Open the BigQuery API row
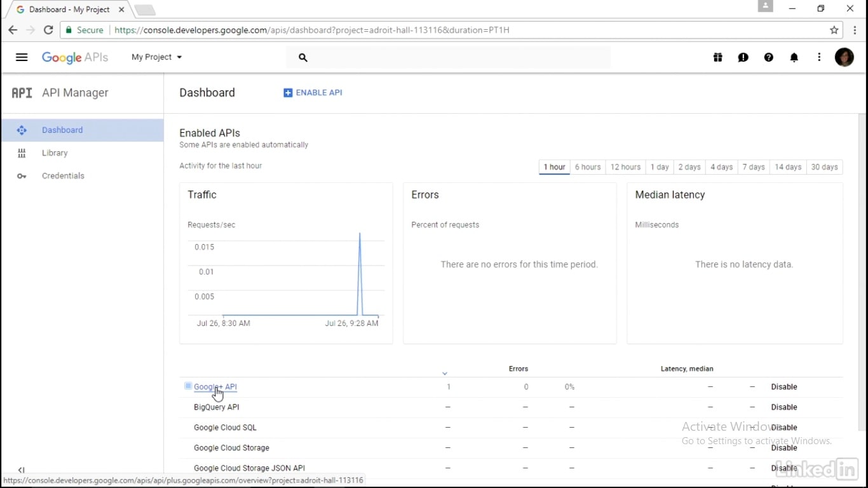Image resolution: width=868 pixels, height=488 pixels. coord(216,407)
